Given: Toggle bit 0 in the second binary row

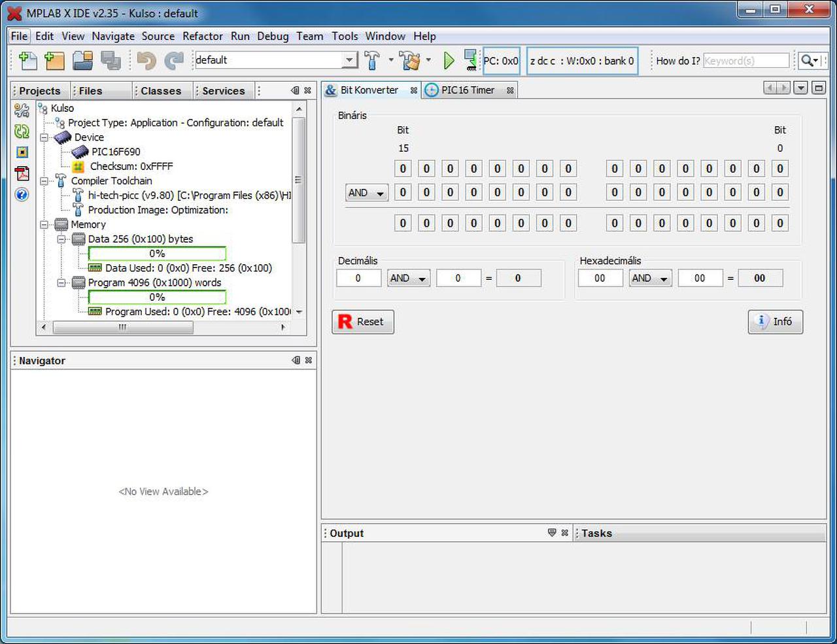Looking at the screenshot, I should (780, 192).
